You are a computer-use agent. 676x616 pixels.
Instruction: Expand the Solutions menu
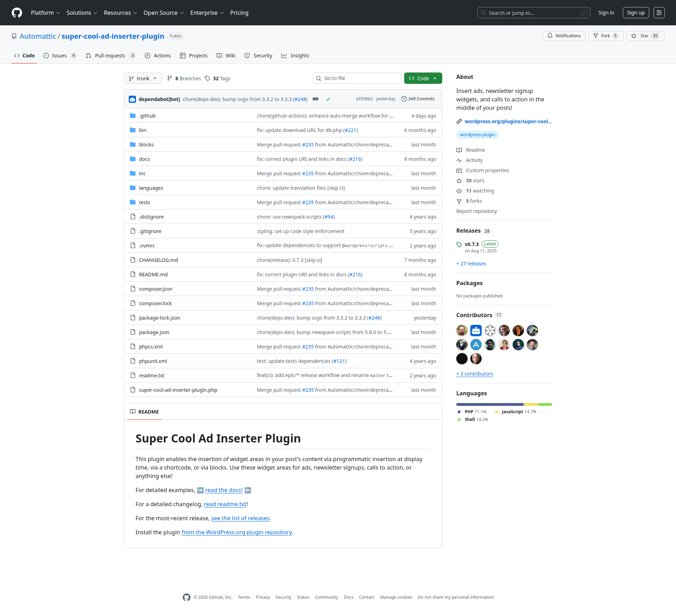pos(82,13)
